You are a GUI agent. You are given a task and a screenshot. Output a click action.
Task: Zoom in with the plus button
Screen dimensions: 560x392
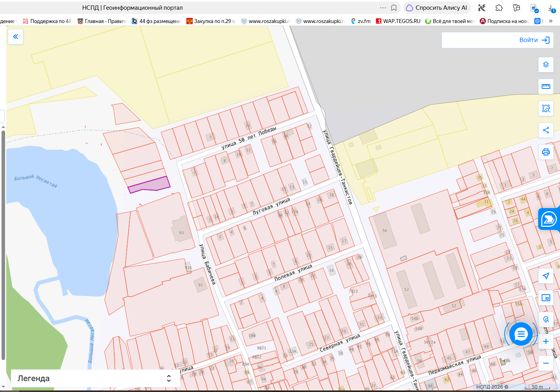click(546, 341)
